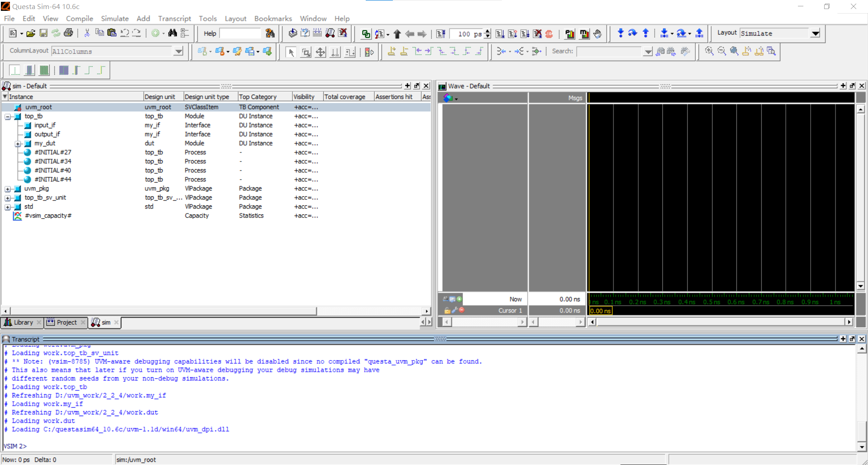The width and height of the screenshot is (868, 465).
Task: Expand the my_dut instance node
Action: click(19, 143)
